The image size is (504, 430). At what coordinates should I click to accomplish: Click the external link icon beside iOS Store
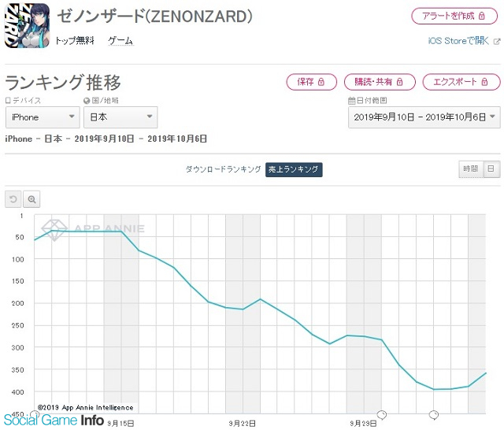[497, 41]
